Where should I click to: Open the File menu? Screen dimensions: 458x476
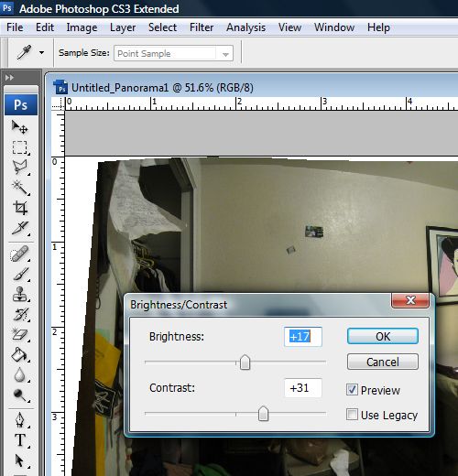(x=15, y=27)
